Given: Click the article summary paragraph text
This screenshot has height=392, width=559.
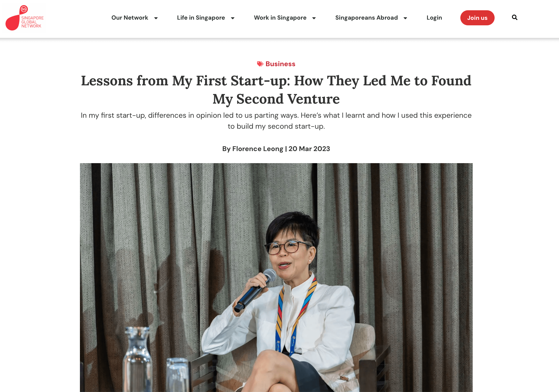Looking at the screenshot, I should click(x=276, y=121).
